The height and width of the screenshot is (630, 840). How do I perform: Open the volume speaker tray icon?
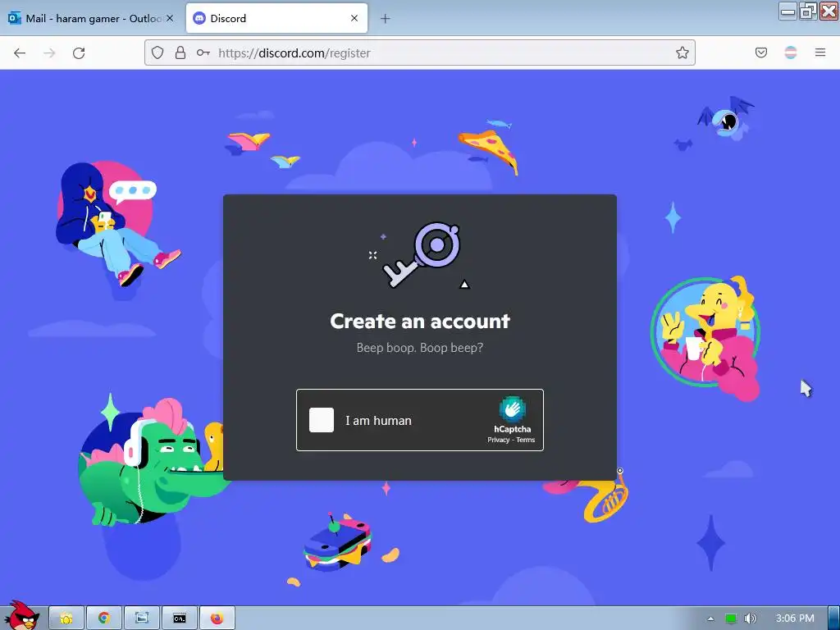click(x=751, y=619)
